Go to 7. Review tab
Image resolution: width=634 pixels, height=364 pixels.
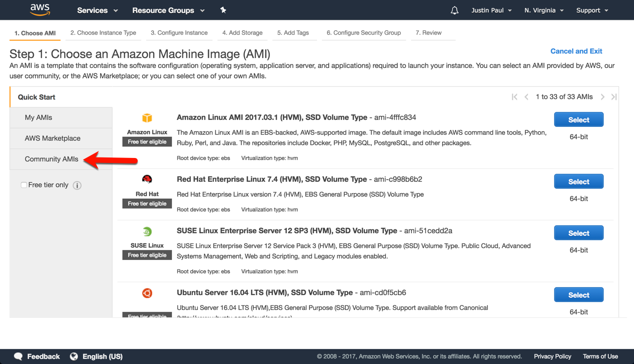tap(428, 33)
